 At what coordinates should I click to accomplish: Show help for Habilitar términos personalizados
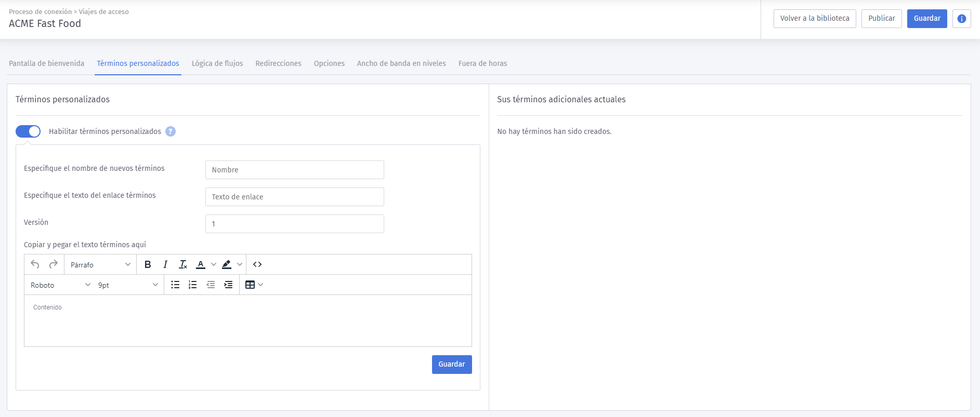pos(171,131)
